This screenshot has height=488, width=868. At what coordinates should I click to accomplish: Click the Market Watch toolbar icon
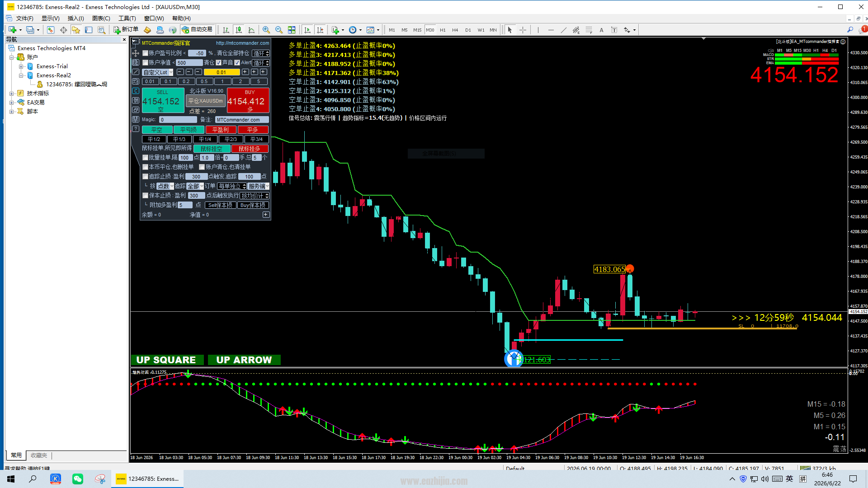coord(51,30)
